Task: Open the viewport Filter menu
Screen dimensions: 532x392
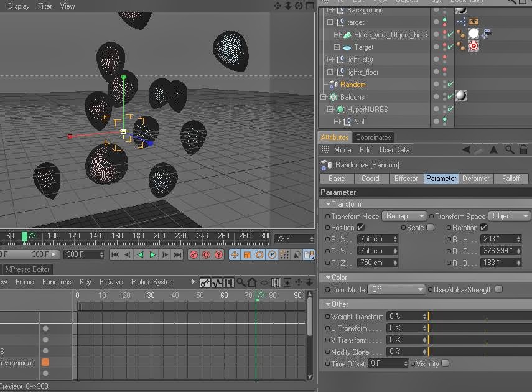Action: coord(45,6)
